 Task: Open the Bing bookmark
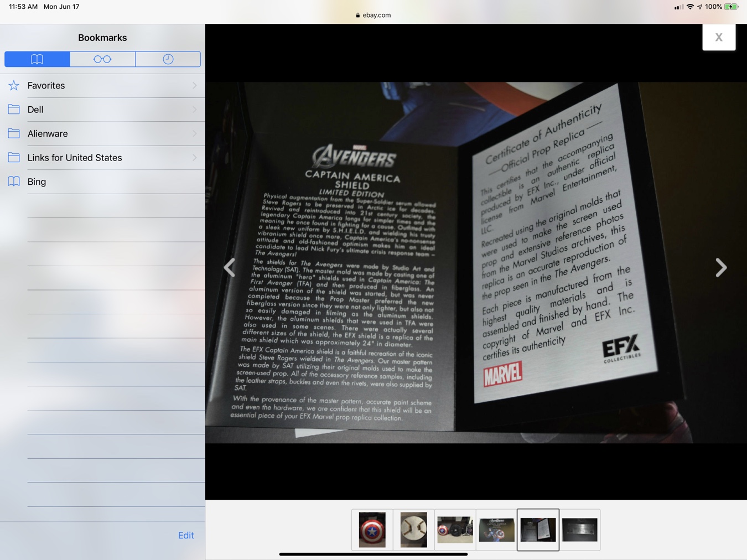[102, 182]
